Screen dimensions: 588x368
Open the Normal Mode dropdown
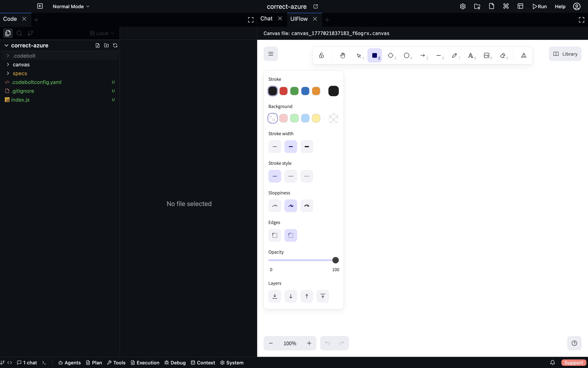click(71, 7)
